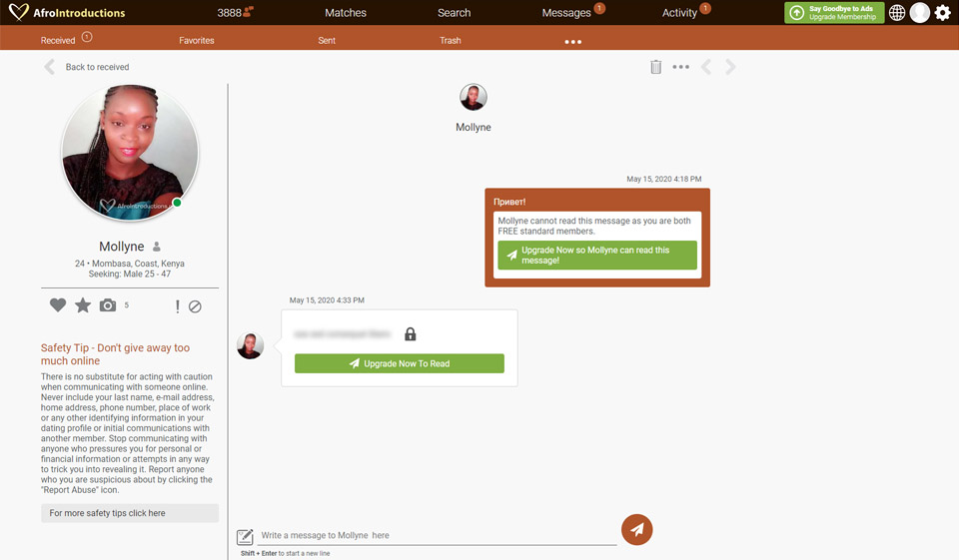The width and height of the screenshot is (959, 560).
Task: Open settings gear icon
Action: [x=942, y=13]
